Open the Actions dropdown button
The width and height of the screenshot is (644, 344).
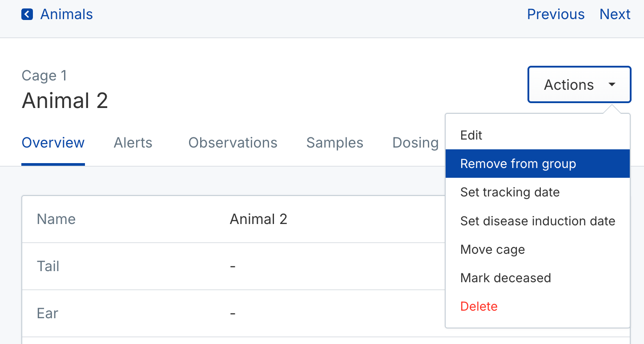point(579,85)
